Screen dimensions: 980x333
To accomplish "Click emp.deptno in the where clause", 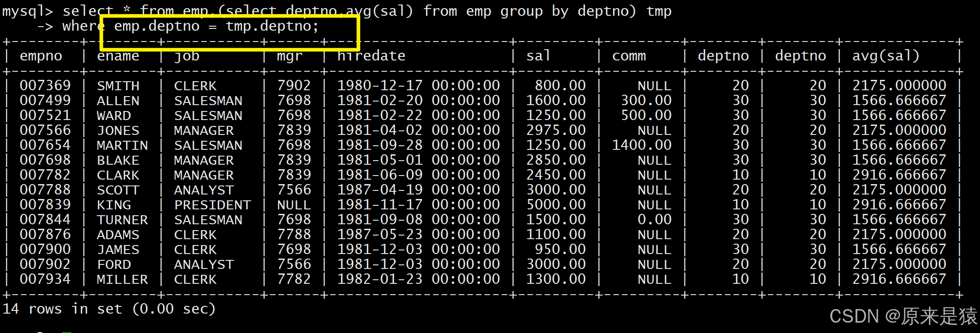I will coord(157,26).
